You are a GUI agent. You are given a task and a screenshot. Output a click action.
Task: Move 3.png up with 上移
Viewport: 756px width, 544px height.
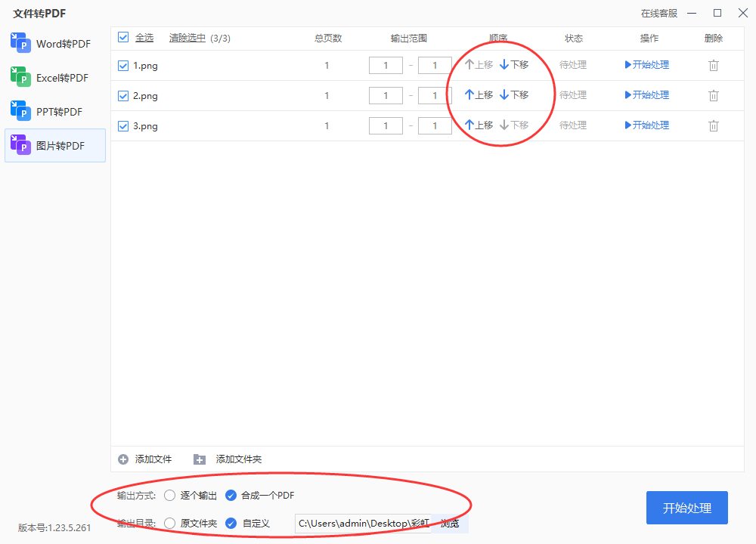(x=479, y=125)
